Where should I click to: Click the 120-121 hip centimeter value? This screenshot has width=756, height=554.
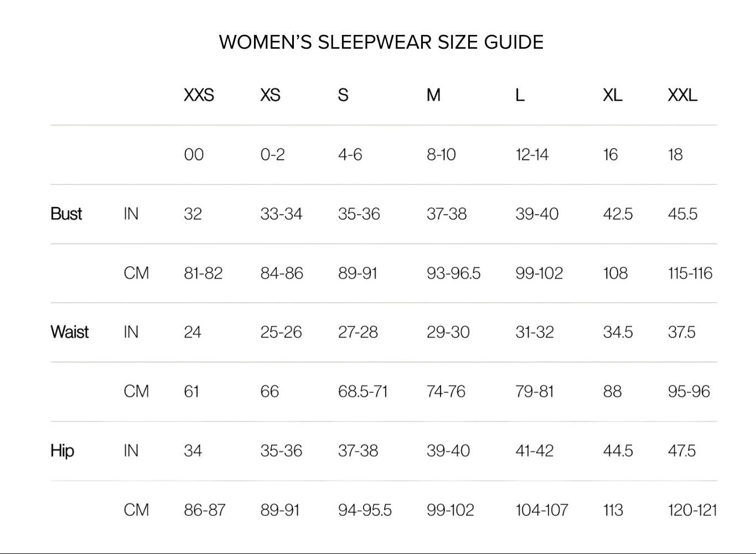click(x=692, y=510)
